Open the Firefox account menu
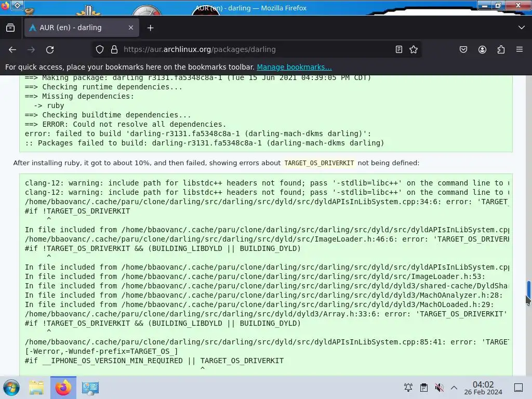Viewport: 532px width, 399px height. pos(482,49)
